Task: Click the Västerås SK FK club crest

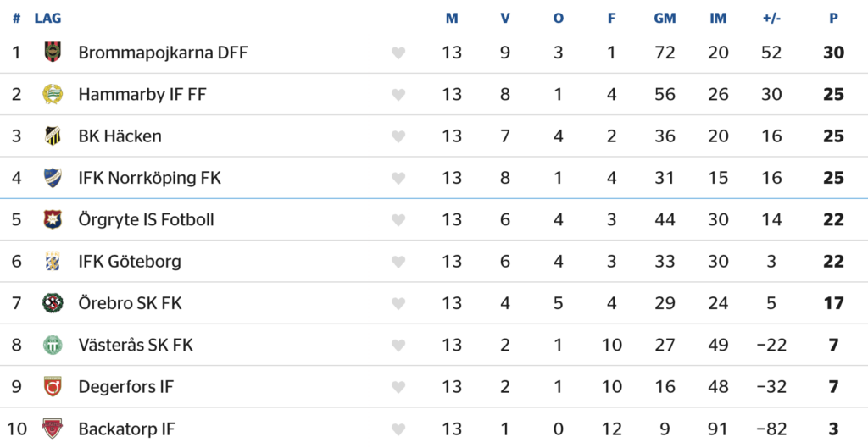Action: [53, 345]
